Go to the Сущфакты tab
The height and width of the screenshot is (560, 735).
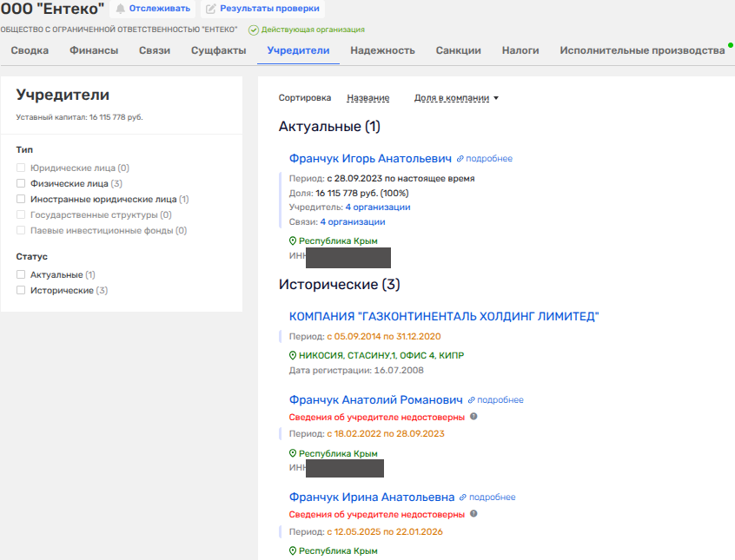coord(218,50)
